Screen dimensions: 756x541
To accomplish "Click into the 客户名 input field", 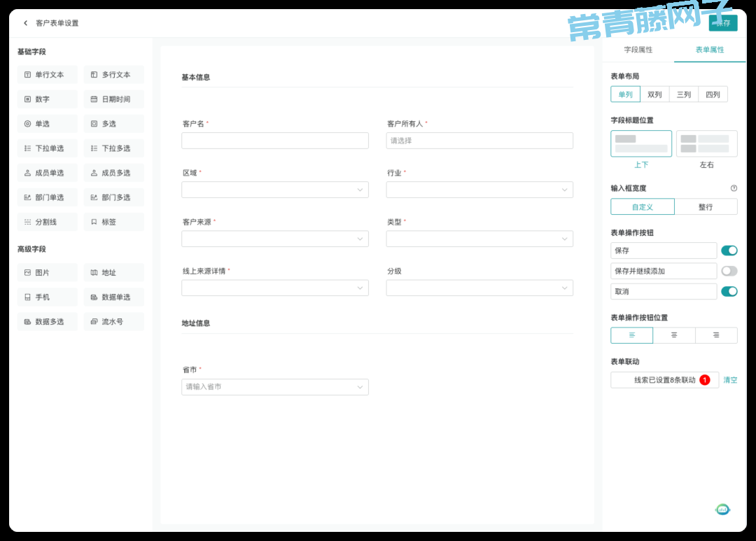I will 274,141.
